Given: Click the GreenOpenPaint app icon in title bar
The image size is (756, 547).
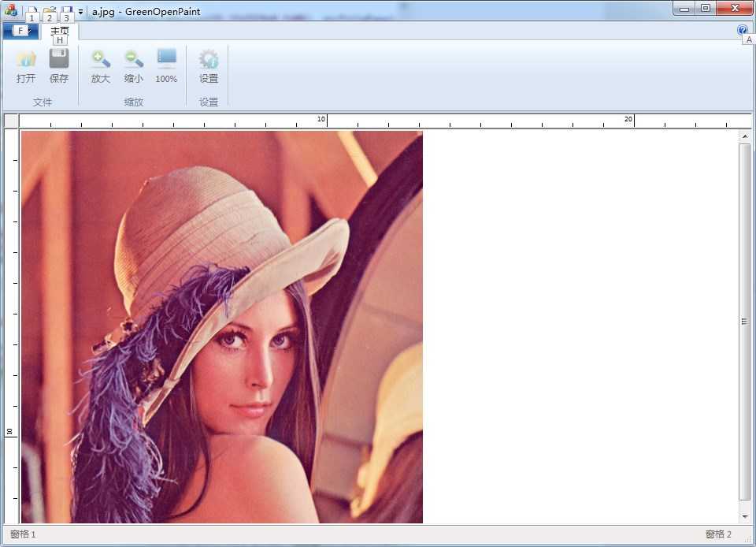Looking at the screenshot, I should tap(10, 9).
